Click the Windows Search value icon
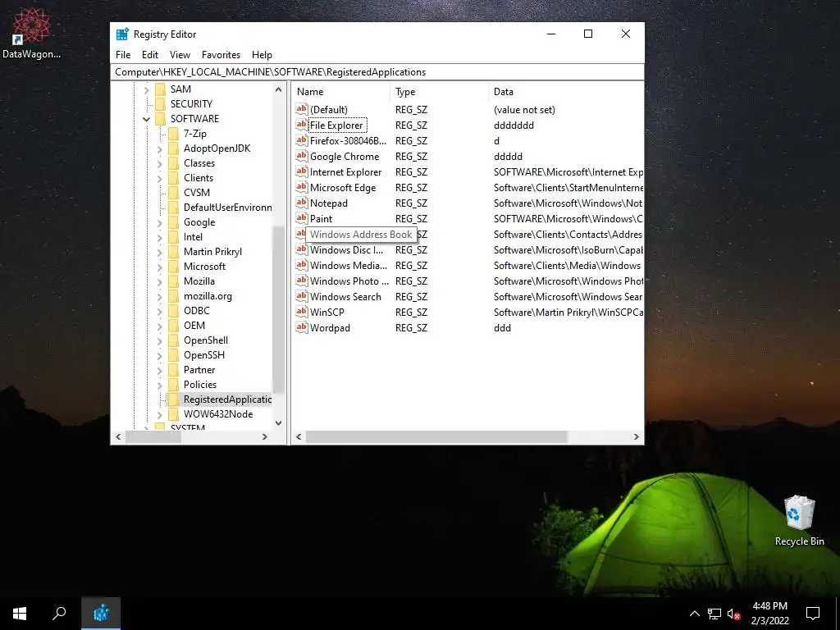This screenshot has width=840, height=630. pos(302,296)
